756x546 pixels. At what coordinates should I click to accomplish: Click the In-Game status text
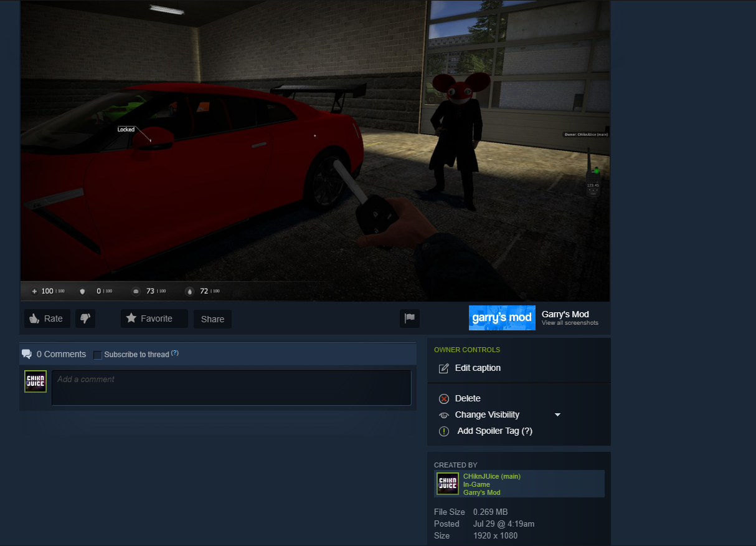[476, 484]
